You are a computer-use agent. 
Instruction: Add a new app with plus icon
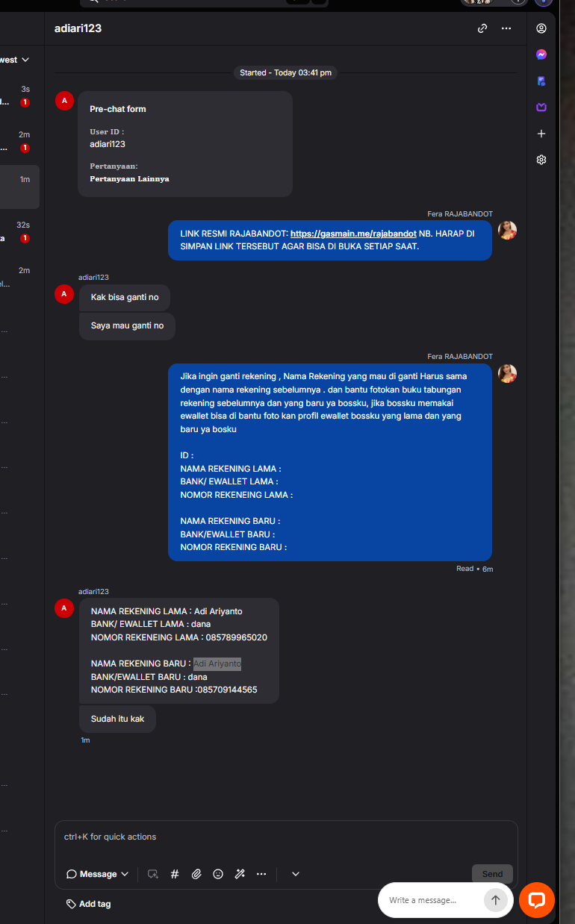[541, 134]
